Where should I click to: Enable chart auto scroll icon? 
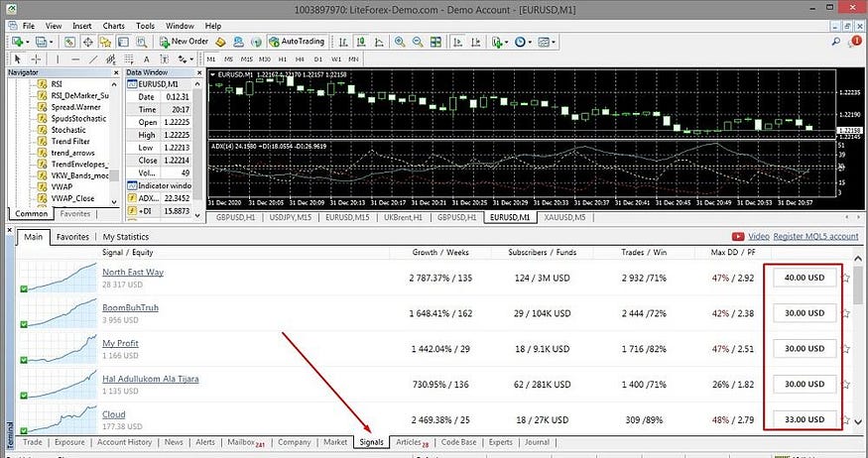click(x=457, y=42)
